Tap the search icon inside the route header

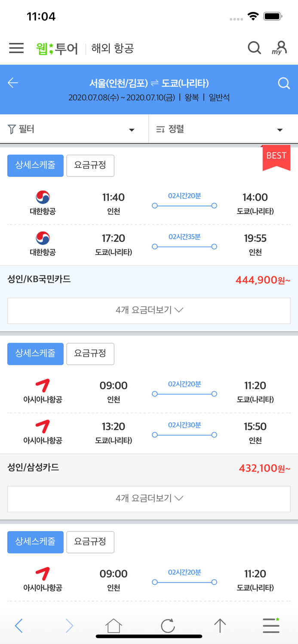click(284, 83)
